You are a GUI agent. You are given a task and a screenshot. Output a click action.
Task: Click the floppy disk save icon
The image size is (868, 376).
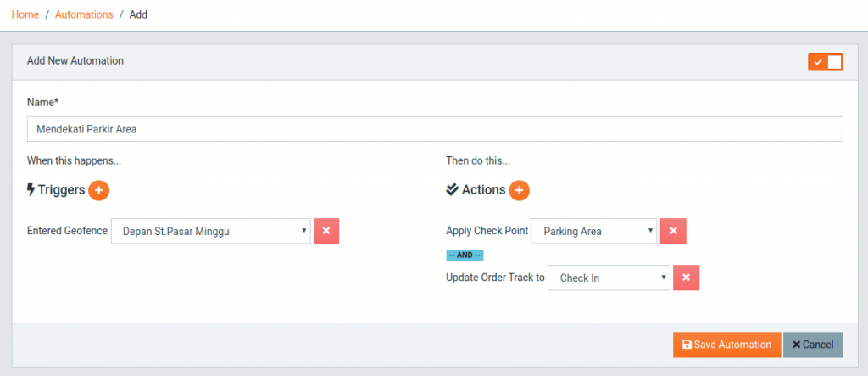(x=687, y=345)
